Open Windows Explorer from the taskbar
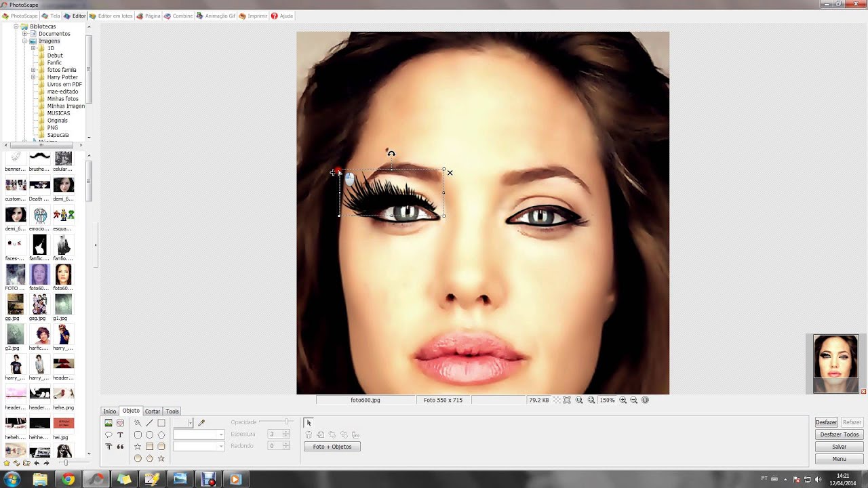868x488 pixels. tap(40, 479)
